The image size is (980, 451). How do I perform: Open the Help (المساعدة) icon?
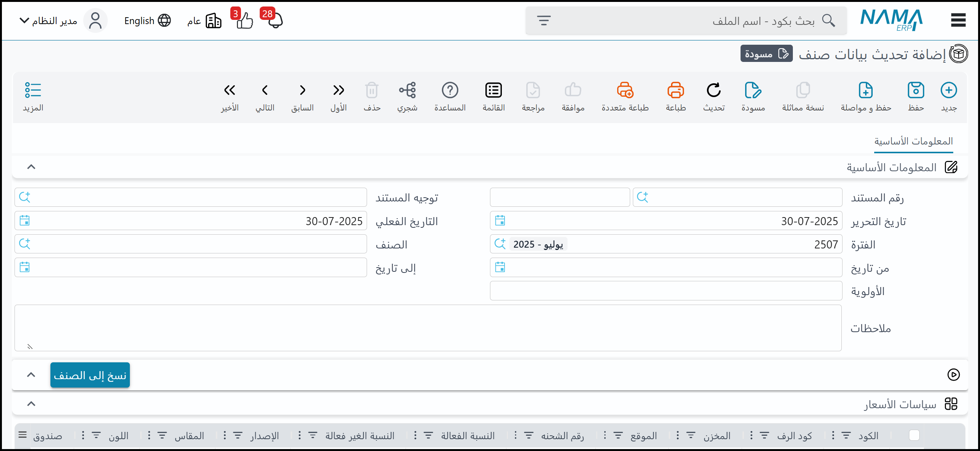point(450,91)
